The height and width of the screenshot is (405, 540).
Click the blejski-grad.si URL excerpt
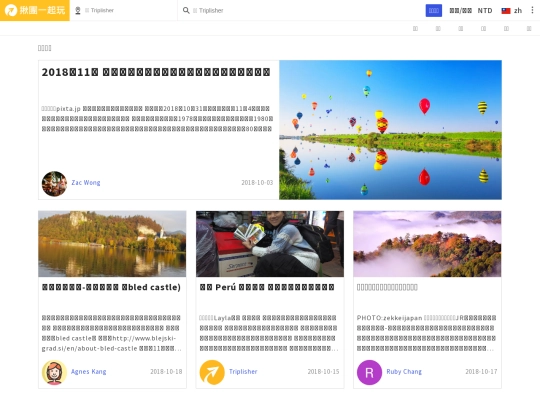112,333
